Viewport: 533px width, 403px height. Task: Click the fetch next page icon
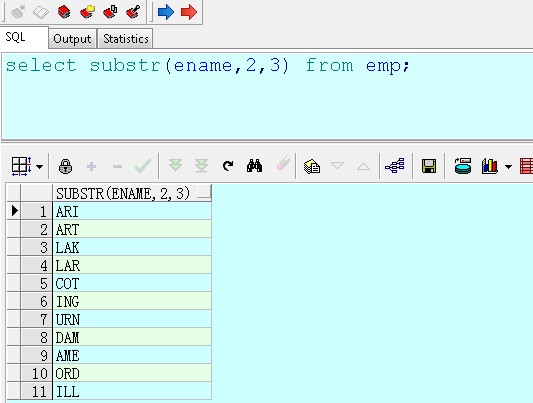click(x=175, y=166)
